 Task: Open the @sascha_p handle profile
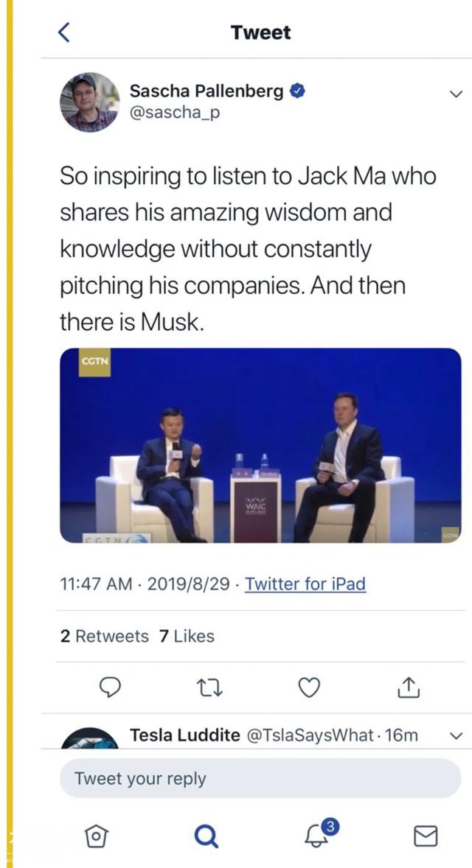pyautogui.click(x=174, y=113)
